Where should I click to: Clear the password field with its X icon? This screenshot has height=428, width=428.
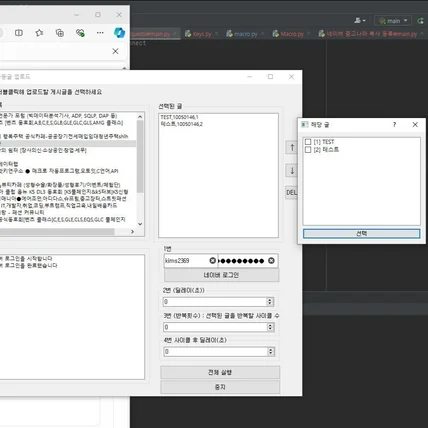[x=271, y=261]
